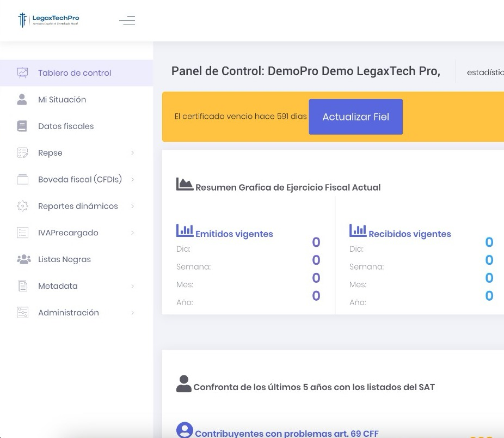This screenshot has height=438, width=504.
Task: Open Datos fiscales menu item
Action: point(66,126)
